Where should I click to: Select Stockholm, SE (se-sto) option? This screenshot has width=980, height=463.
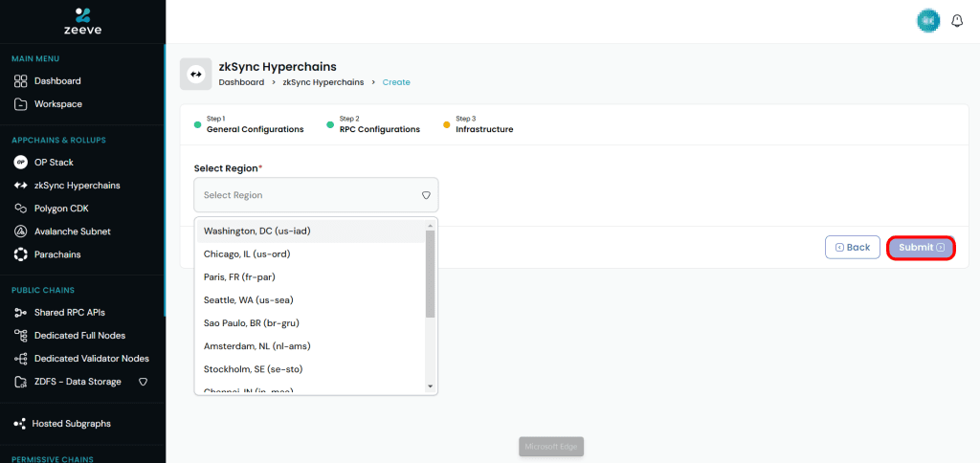311,369
